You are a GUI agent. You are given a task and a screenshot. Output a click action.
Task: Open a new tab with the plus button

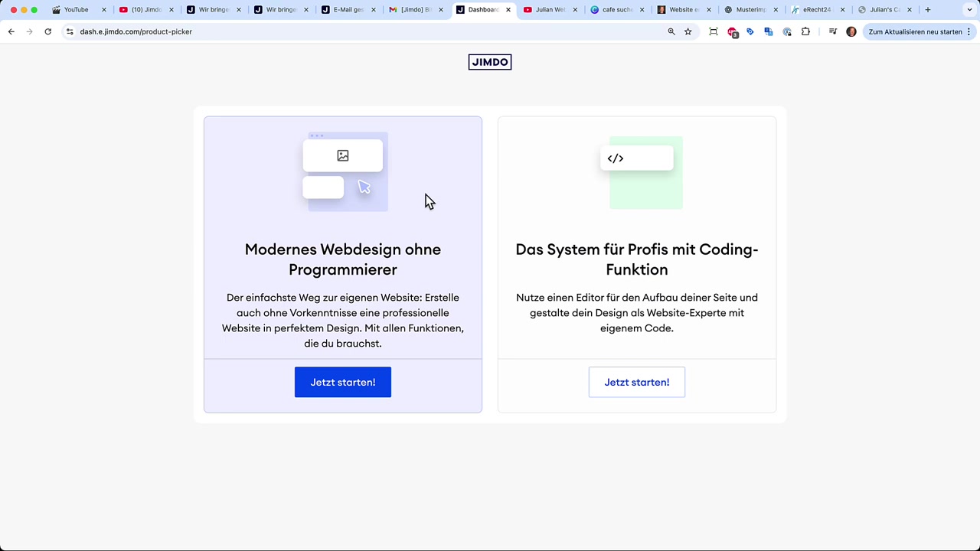tap(927, 10)
